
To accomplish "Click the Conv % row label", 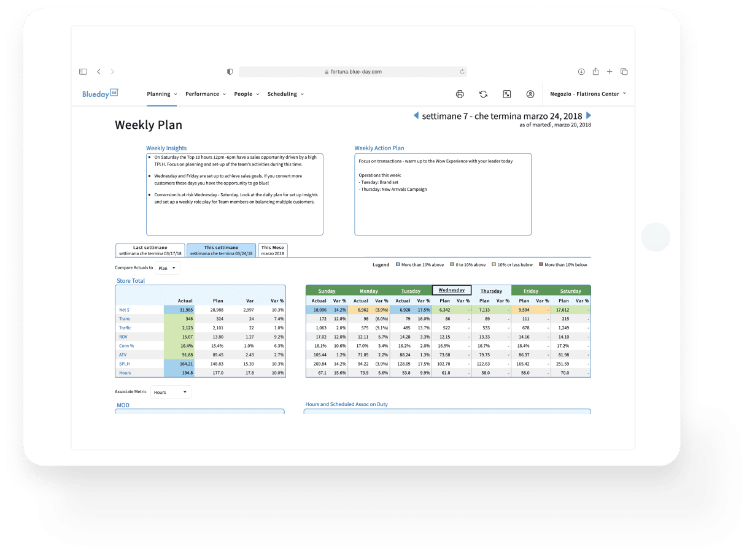I will 126,346.
